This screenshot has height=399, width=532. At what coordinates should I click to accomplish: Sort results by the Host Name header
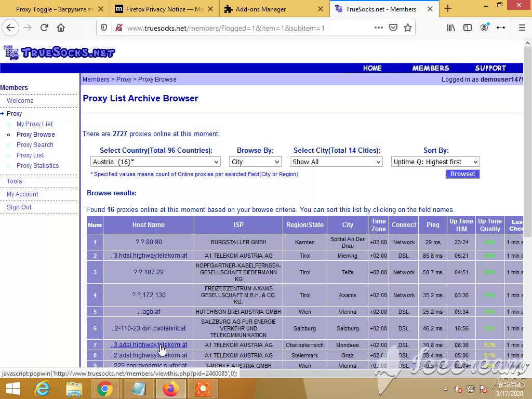[x=148, y=225]
